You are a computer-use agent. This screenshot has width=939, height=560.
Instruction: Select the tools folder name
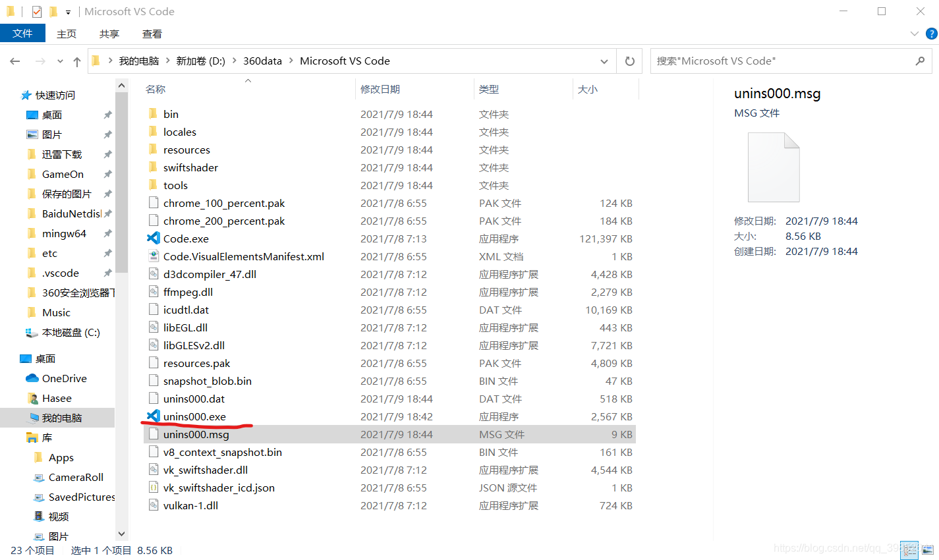tap(175, 185)
